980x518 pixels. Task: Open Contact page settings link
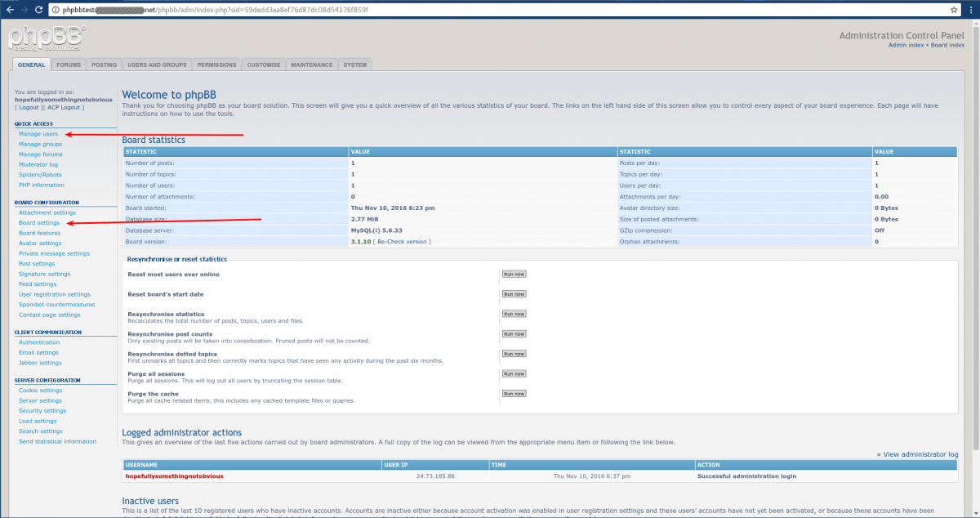[x=50, y=315]
